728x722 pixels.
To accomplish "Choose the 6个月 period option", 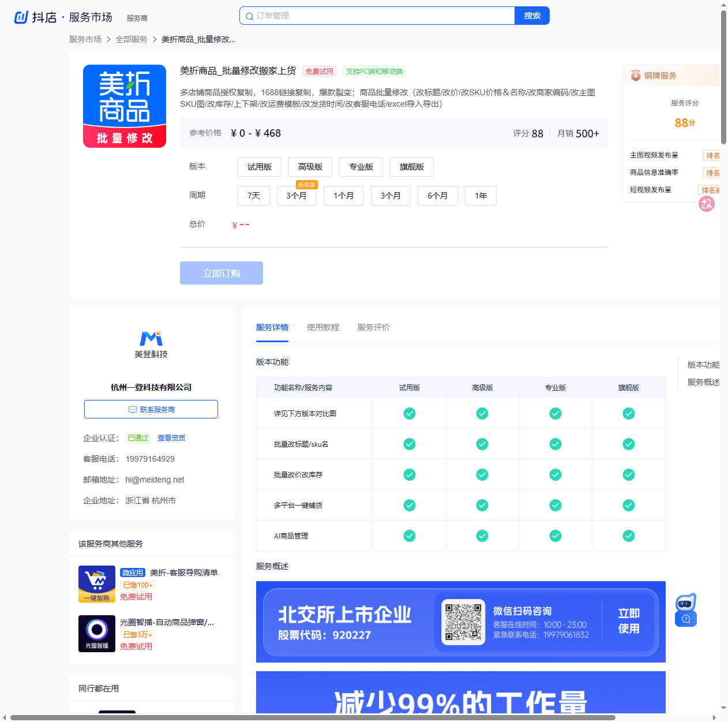I will [x=438, y=196].
